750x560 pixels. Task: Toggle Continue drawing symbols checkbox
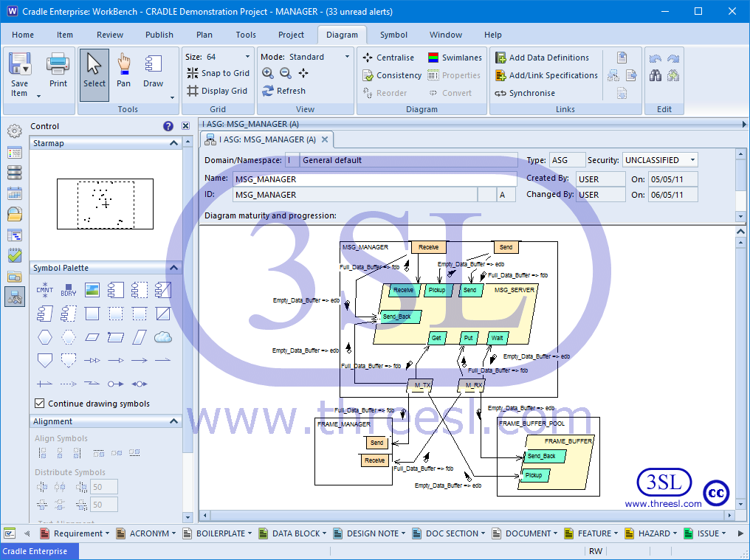[40, 404]
